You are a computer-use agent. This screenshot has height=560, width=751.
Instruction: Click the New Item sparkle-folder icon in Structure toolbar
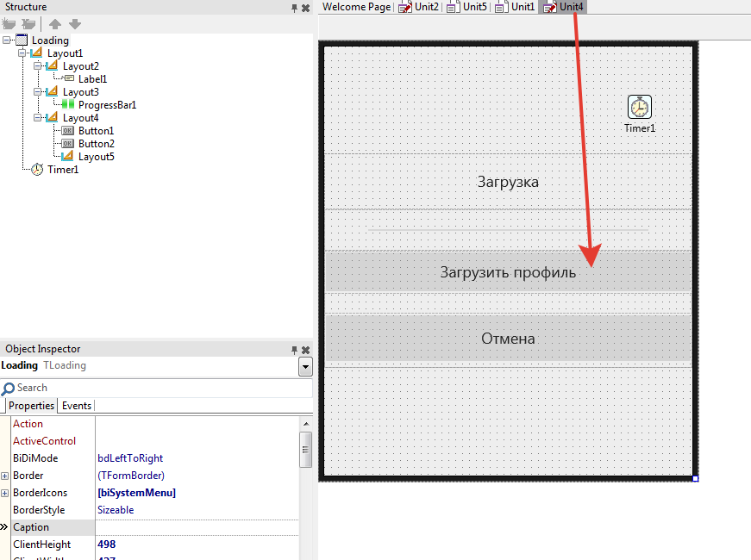[9, 23]
